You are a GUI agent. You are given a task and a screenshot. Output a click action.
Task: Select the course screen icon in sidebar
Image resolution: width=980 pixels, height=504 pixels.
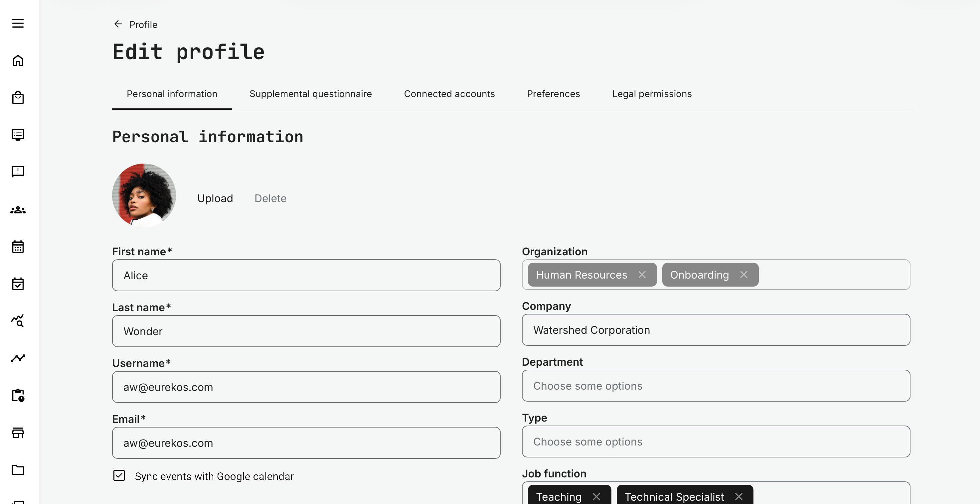pyautogui.click(x=18, y=135)
